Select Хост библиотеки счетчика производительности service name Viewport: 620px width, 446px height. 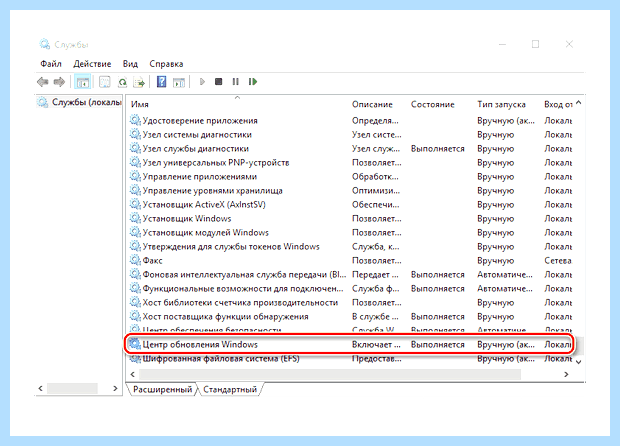240,302
